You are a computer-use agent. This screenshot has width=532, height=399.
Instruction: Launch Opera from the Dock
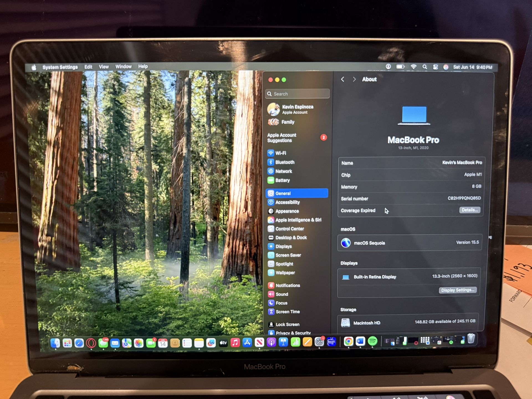click(91, 343)
